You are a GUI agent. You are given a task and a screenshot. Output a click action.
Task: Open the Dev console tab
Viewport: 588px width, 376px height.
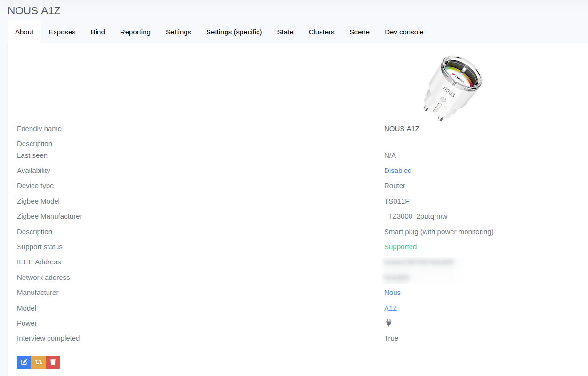[x=404, y=32]
